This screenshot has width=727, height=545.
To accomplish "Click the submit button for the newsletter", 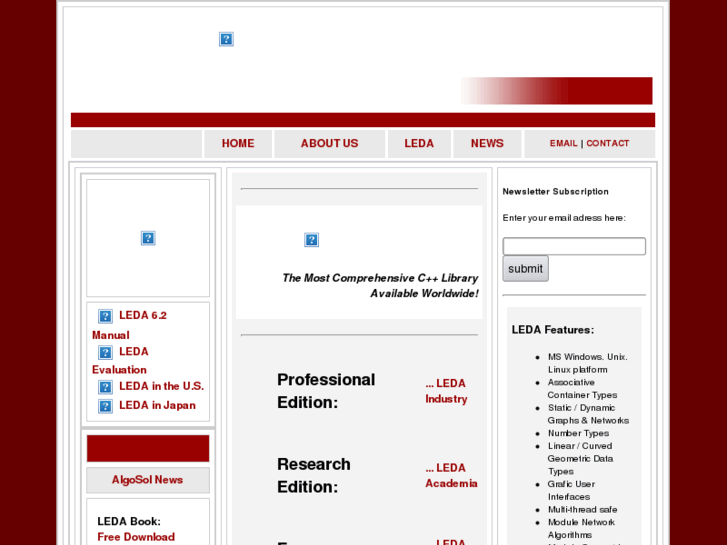I will tap(525, 269).
